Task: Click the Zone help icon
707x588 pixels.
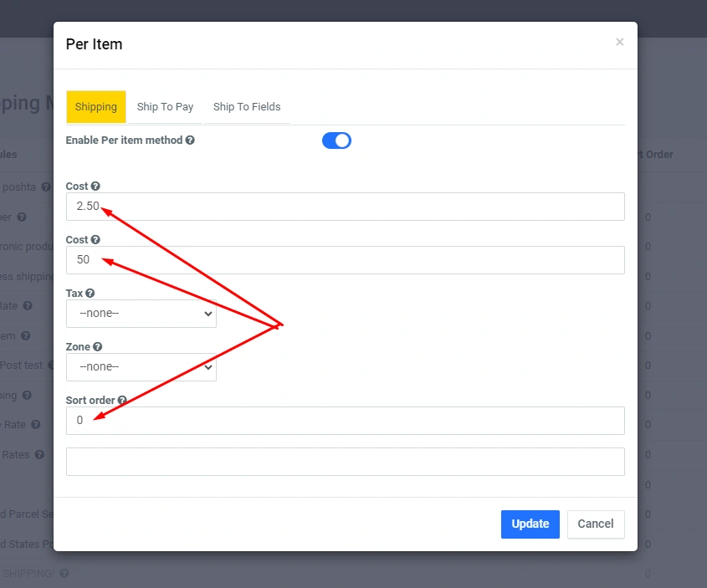Action: [x=98, y=347]
